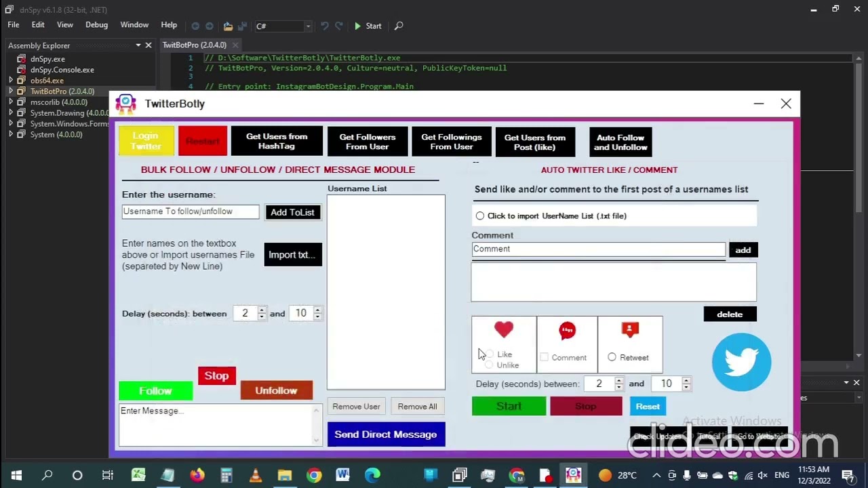Open Google Chrome from taskbar
The image size is (868, 488).
pyautogui.click(x=314, y=475)
